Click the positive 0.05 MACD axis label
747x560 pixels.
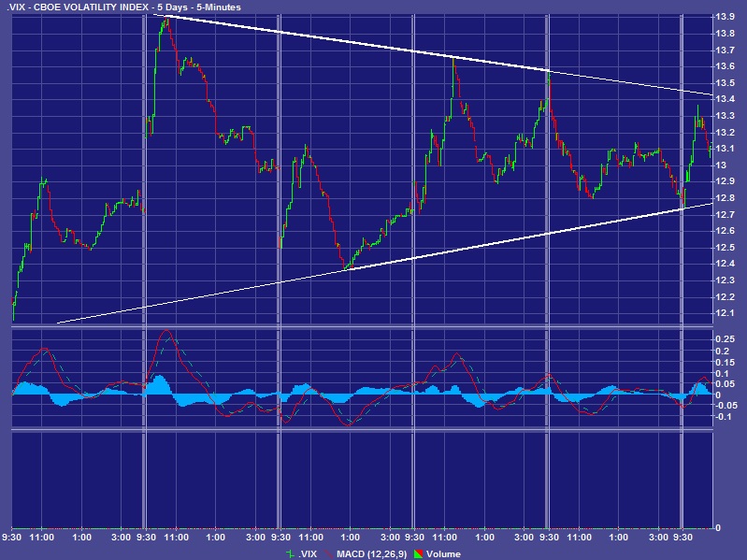click(725, 384)
